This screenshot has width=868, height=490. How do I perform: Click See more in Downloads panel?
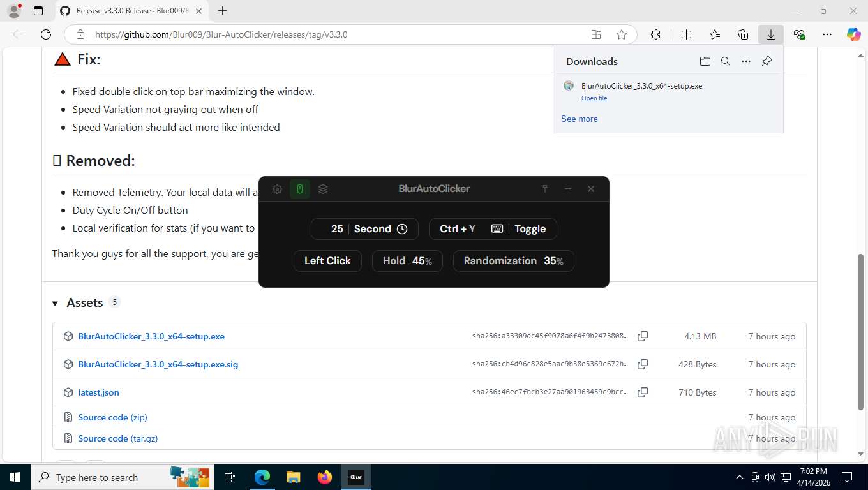[x=580, y=119]
